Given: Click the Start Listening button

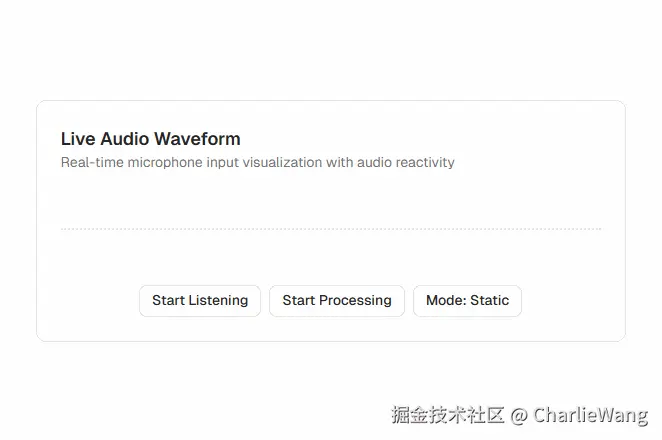Looking at the screenshot, I should tap(200, 301).
